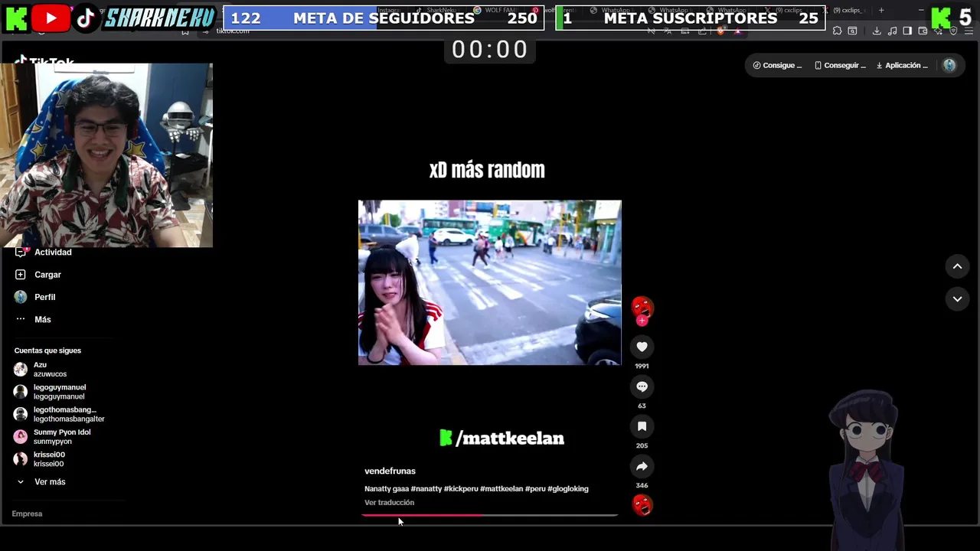The image size is (980, 551).
Task: Open the browser wallet icon
Action: coord(923,31)
